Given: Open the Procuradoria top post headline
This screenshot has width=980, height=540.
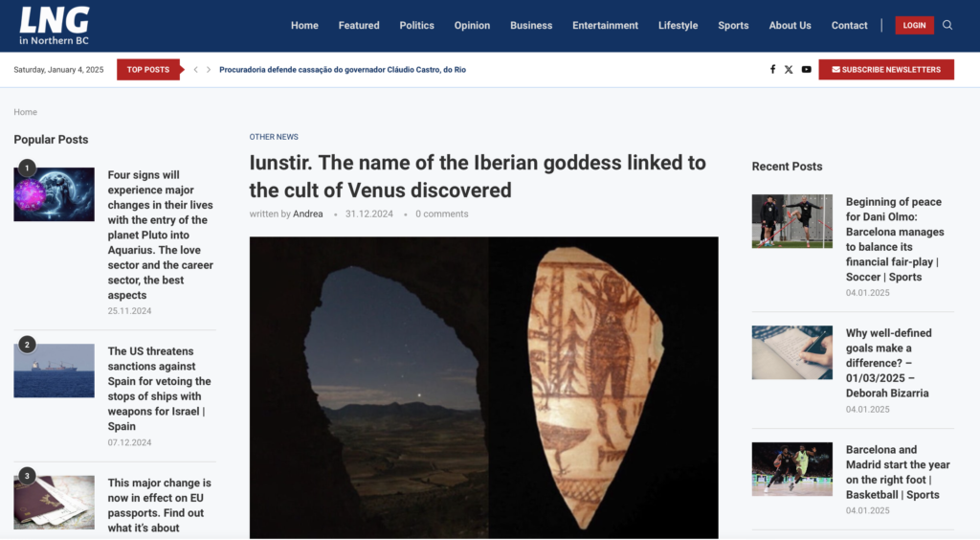Looking at the screenshot, I should click(343, 69).
